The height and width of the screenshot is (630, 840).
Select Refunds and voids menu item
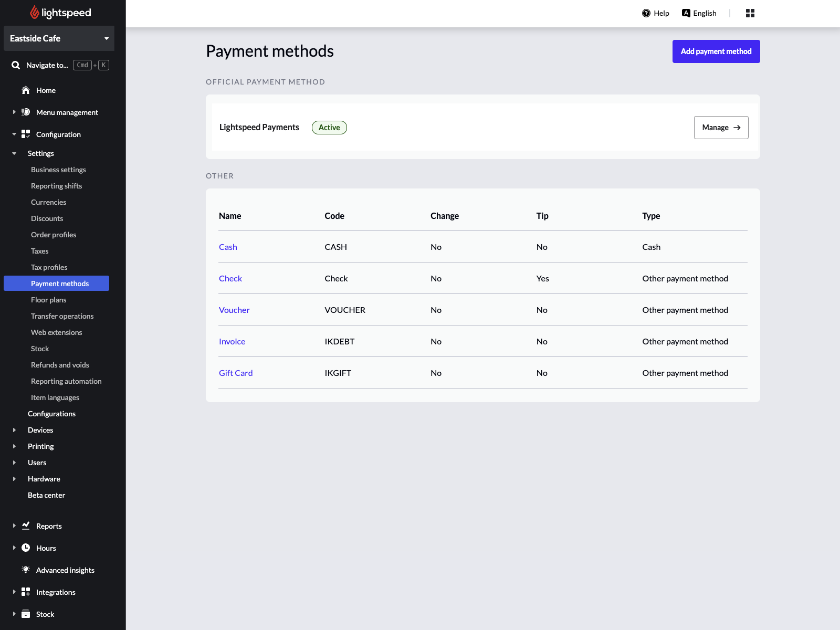coord(60,365)
